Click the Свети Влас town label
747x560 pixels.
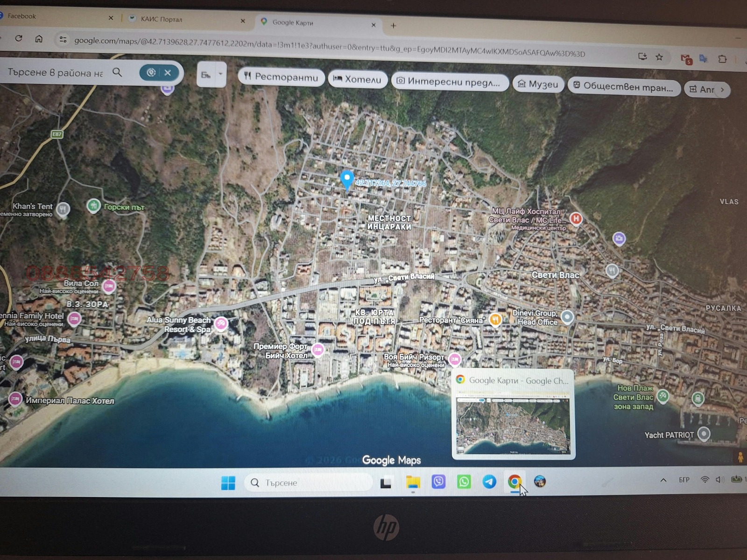coord(555,275)
